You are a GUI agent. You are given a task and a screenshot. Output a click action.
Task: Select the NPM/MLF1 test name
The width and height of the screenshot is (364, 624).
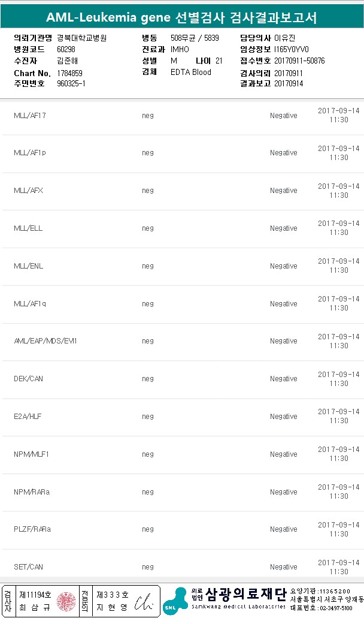(31, 454)
